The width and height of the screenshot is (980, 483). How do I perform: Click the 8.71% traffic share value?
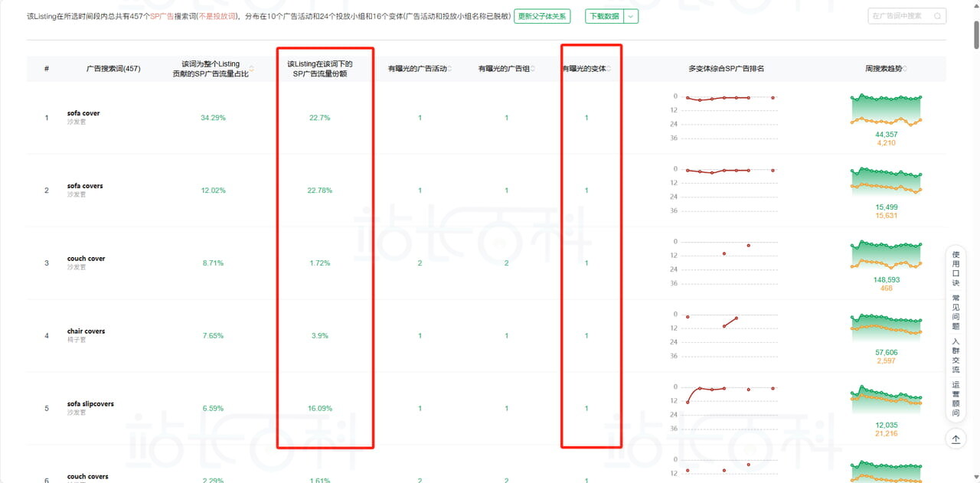point(213,263)
